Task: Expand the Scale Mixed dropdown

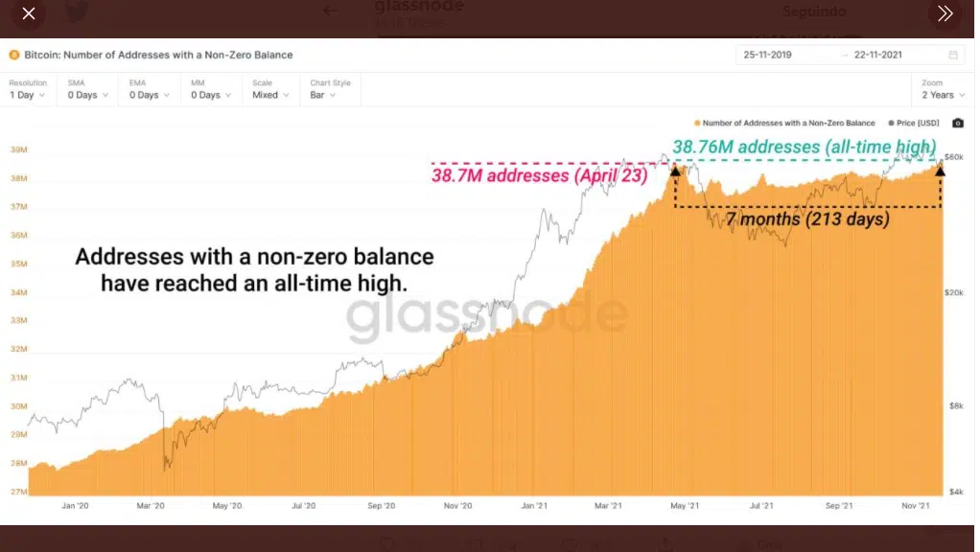Action: [x=270, y=89]
